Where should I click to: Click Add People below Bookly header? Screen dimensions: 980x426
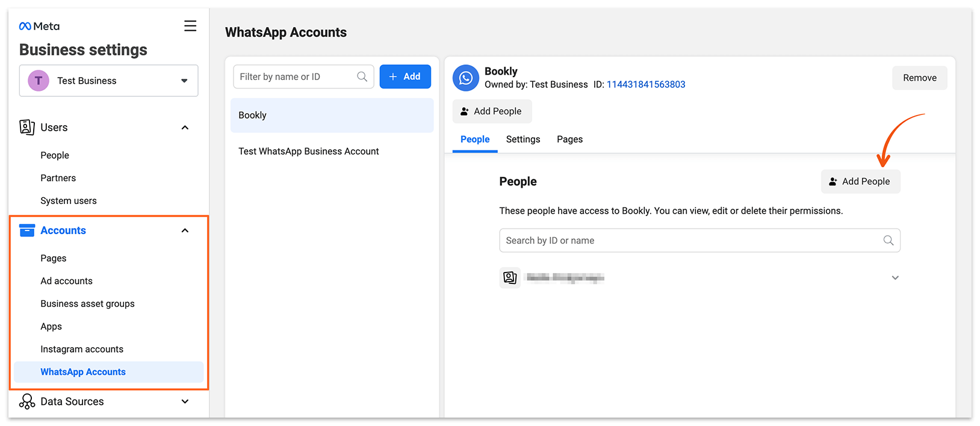(492, 111)
